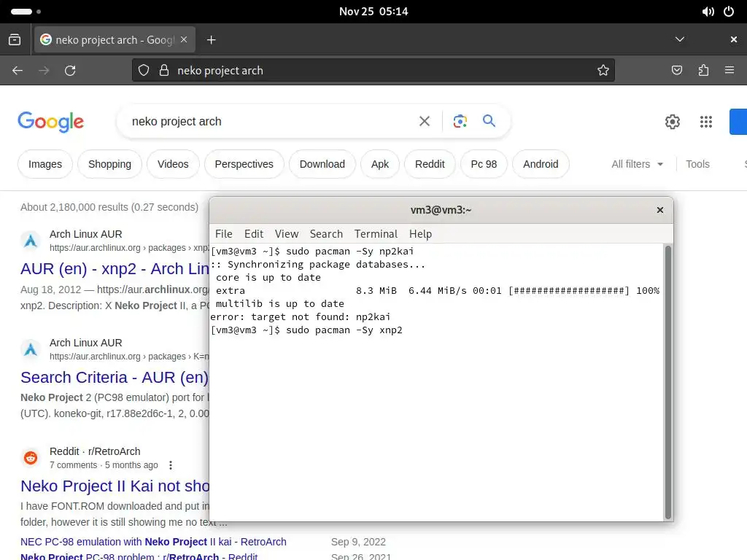Open the power menu icon

pyautogui.click(x=729, y=12)
